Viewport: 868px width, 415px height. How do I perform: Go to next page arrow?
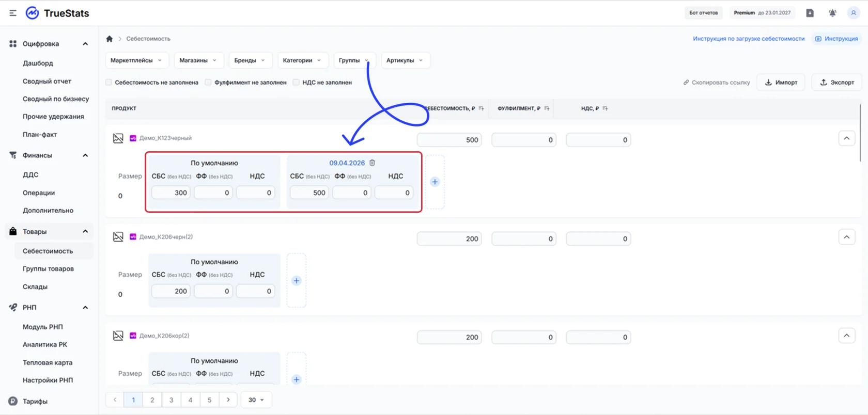(228, 400)
